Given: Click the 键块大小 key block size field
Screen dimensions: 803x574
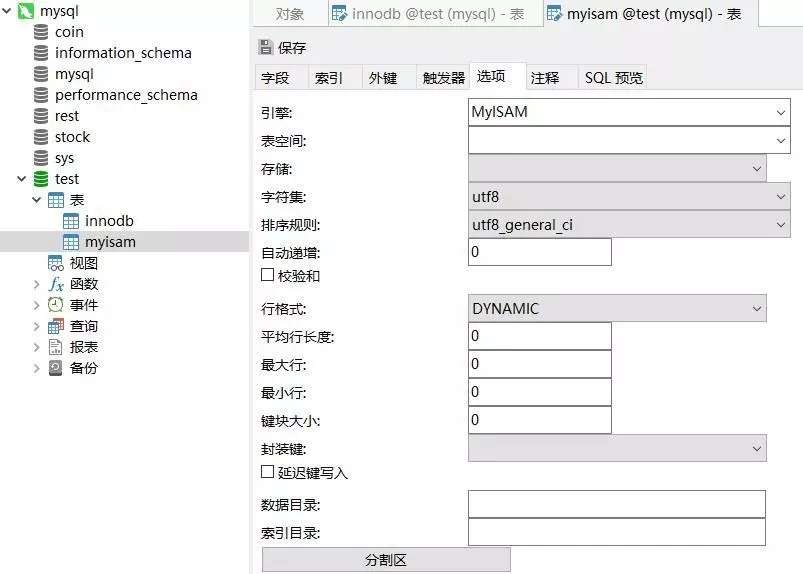Looking at the screenshot, I should click(x=540, y=420).
